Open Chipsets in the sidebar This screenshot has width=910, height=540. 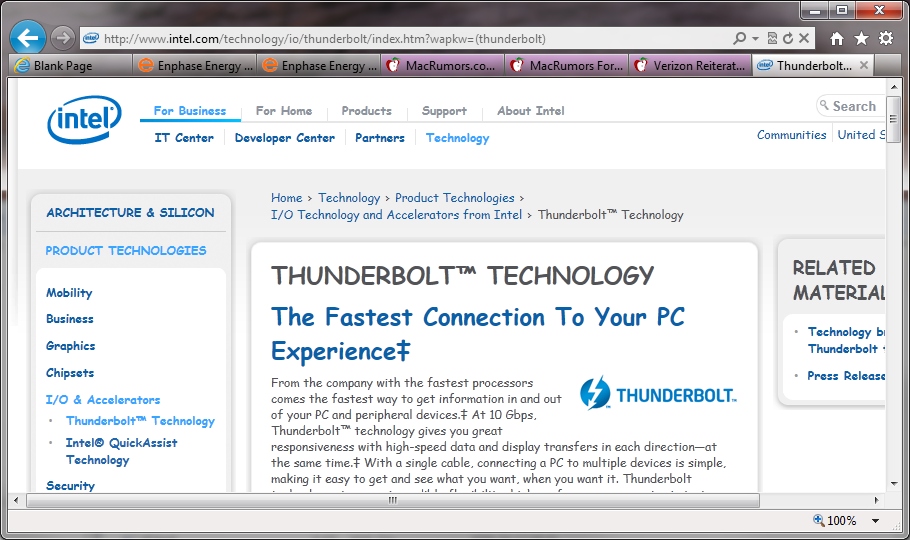point(70,373)
